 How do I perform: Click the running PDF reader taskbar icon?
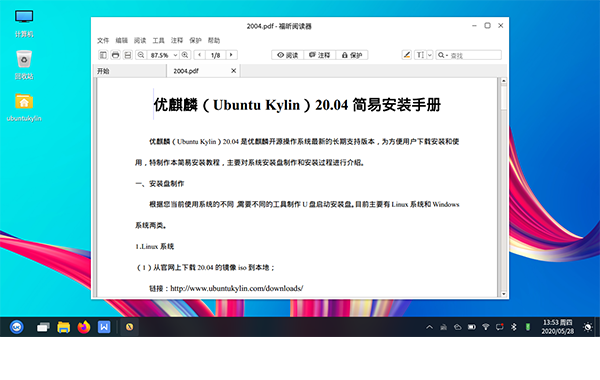tap(129, 327)
